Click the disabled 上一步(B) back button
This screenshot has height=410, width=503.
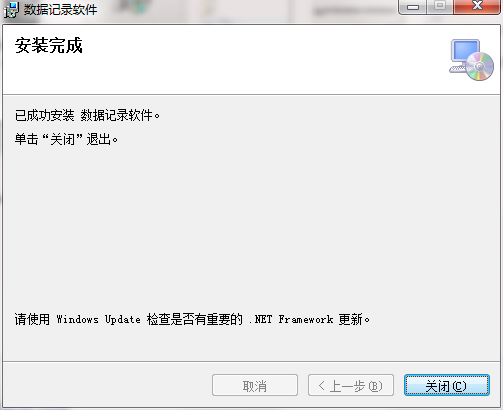tap(351, 386)
